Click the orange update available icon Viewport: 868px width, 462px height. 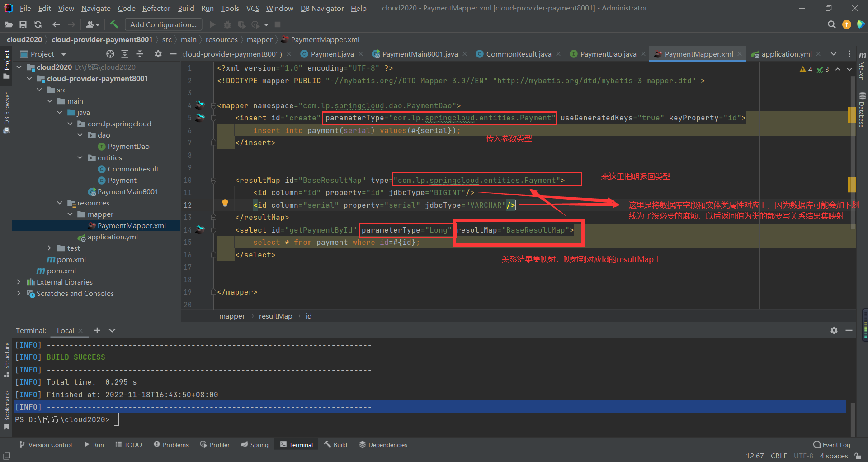(847, 24)
